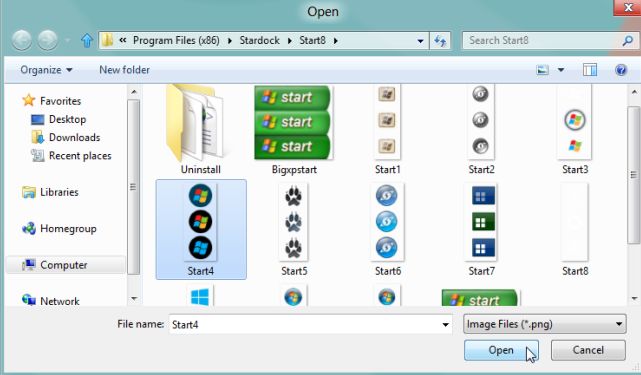This screenshot has width=641, height=375.
Task: Select the Start1 image file
Action: pos(387,130)
